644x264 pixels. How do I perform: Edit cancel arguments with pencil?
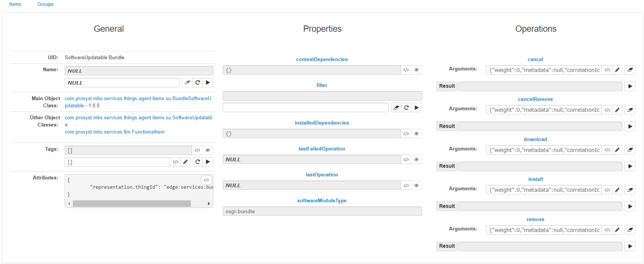pos(617,70)
